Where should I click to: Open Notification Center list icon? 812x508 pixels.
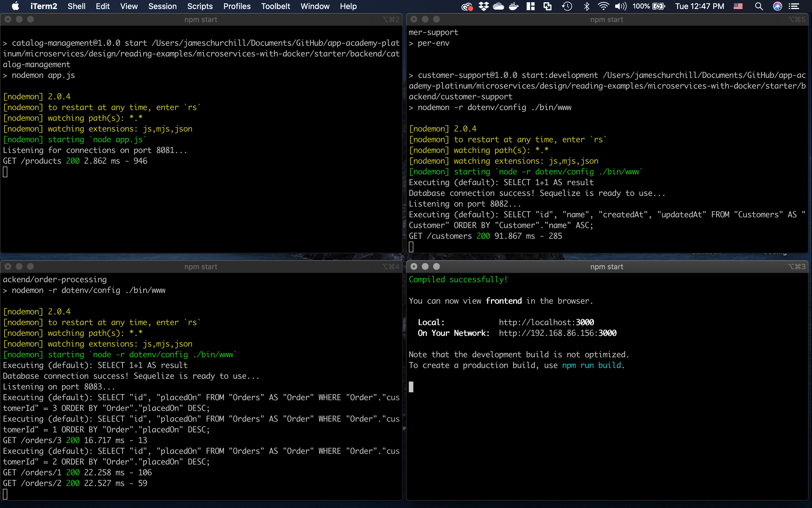(x=794, y=6)
